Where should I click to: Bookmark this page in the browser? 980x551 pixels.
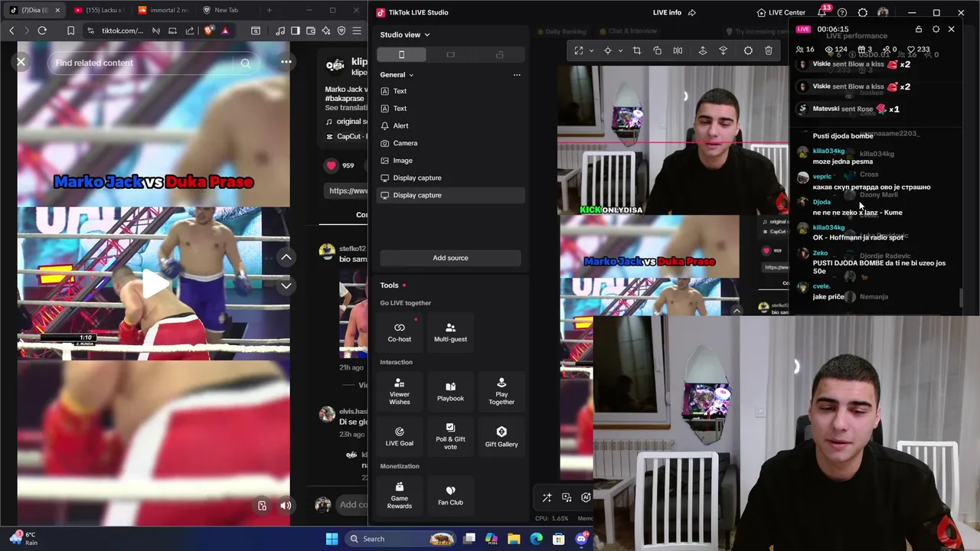tap(70, 31)
